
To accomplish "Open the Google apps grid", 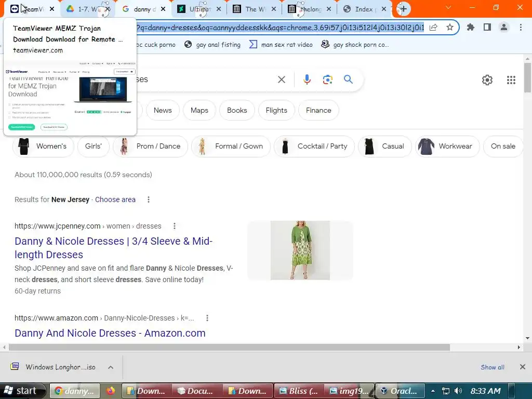I will 511,80.
